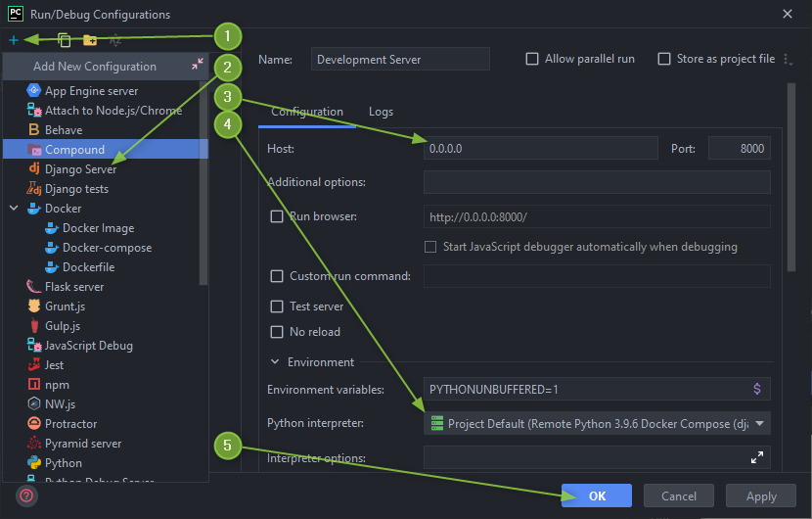
Task: Switch to the Logs tab
Action: click(x=381, y=112)
